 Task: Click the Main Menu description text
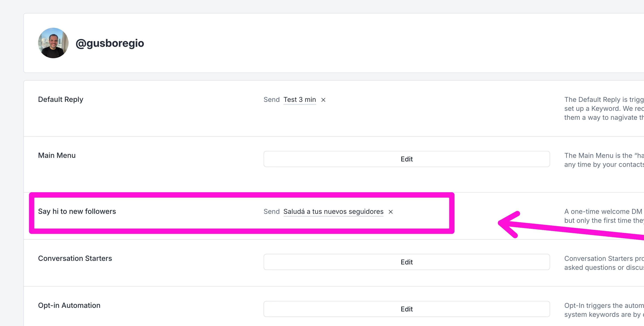(x=603, y=160)
